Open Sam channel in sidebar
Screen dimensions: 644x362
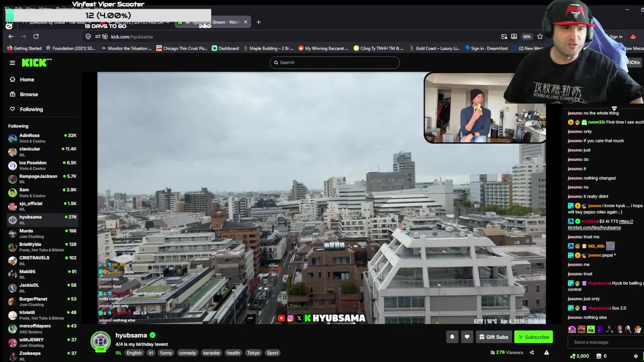42,192
